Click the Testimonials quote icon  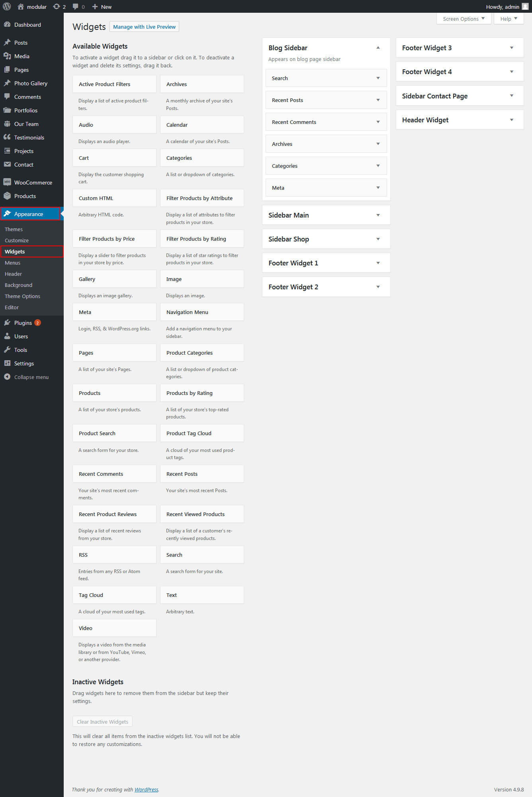[x=7, y=137]
